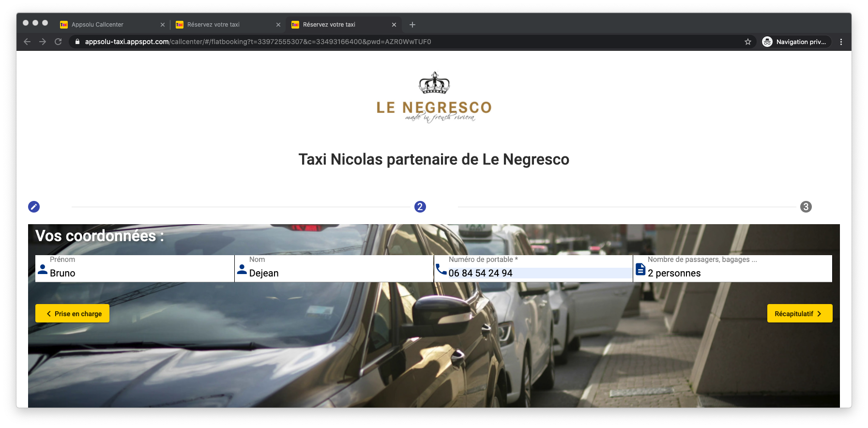The height and width of the screenshot is (428, 868).
Task: Click the step 1 pencil edit icon
Action: pos(34,207)
